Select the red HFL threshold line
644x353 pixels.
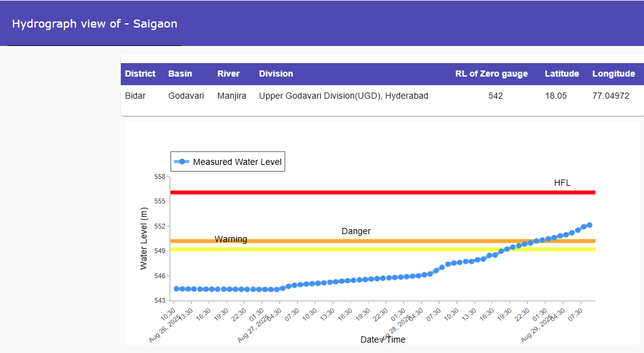[x=380, y=192]
